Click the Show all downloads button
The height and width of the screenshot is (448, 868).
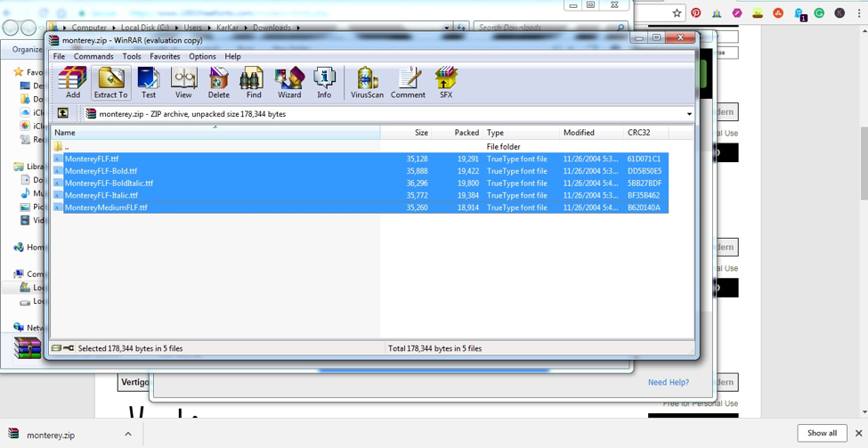[822, 433]
